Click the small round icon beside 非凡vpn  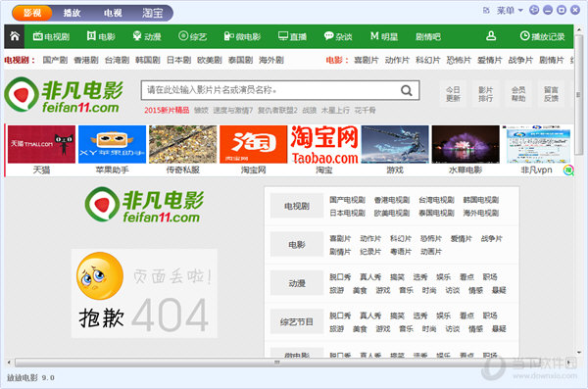[568, 170]
